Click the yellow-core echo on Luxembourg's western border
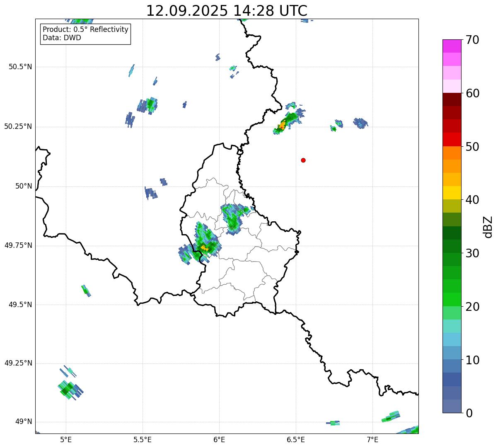This screenshot has width=498, height=448. pyautogui.click(x=204, y=247)
